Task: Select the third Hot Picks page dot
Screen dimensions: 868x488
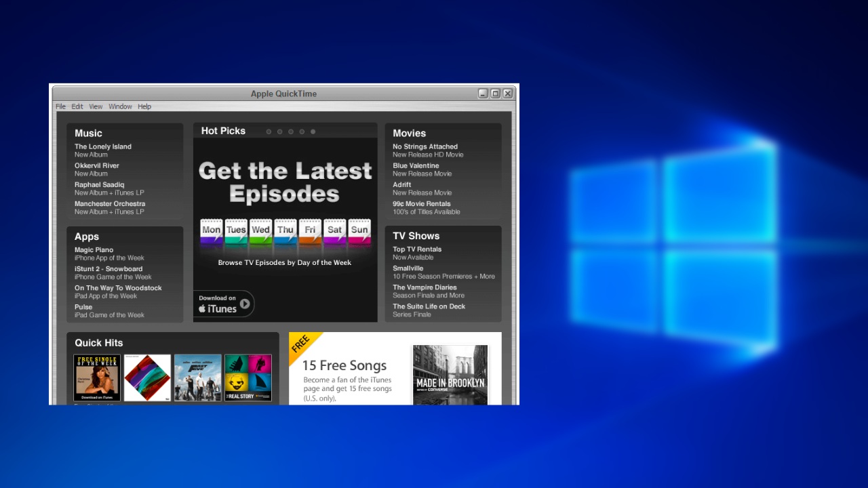Action: 291,131
